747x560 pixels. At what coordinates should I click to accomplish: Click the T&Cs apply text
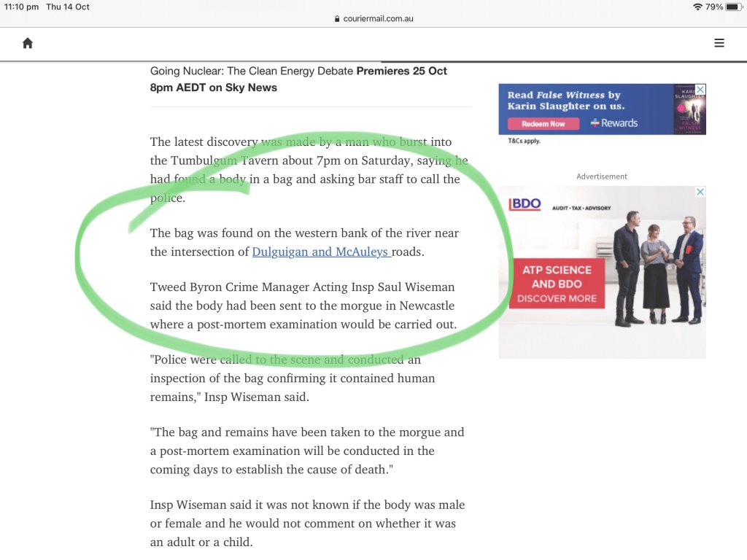[x=524, y=141]
